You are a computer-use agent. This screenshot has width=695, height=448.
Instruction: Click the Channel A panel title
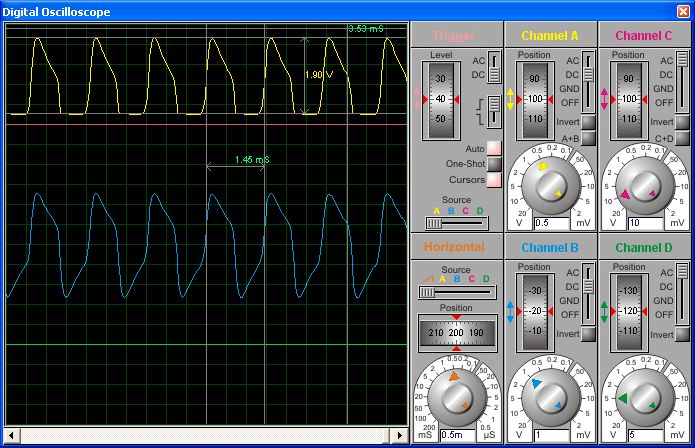[x=550, y=36]
